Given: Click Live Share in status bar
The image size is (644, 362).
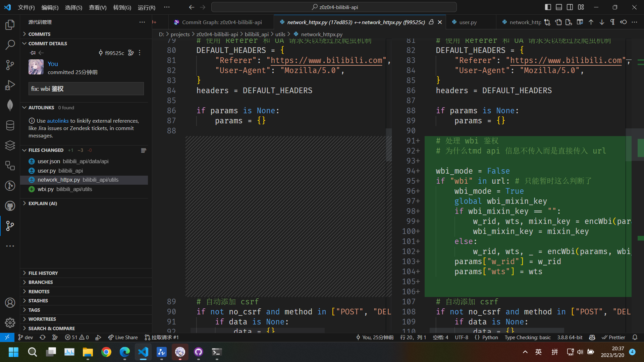Looking at the screenshot, I should pyautogui.click(x=123, y=337).
